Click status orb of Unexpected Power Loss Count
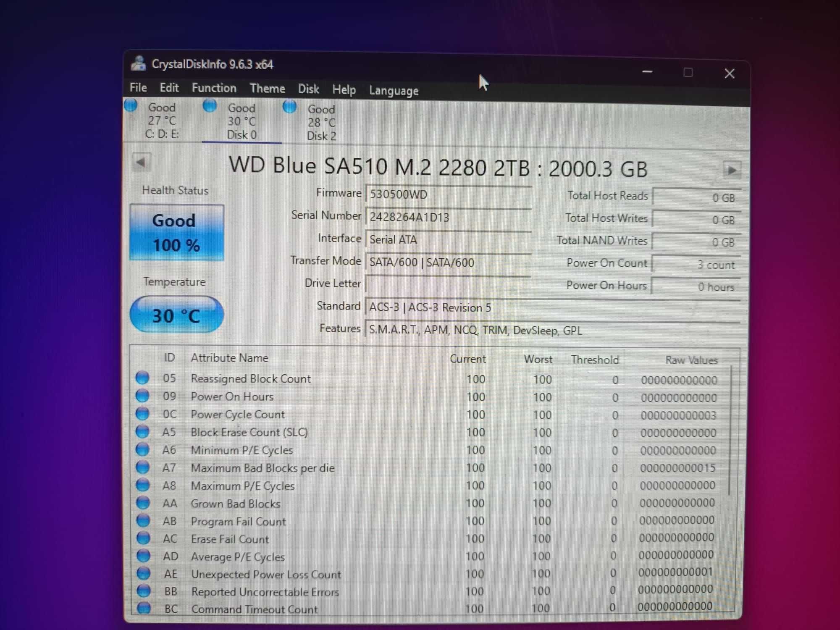The width and height of the screenshot is (840, 630). pos(144,573)
